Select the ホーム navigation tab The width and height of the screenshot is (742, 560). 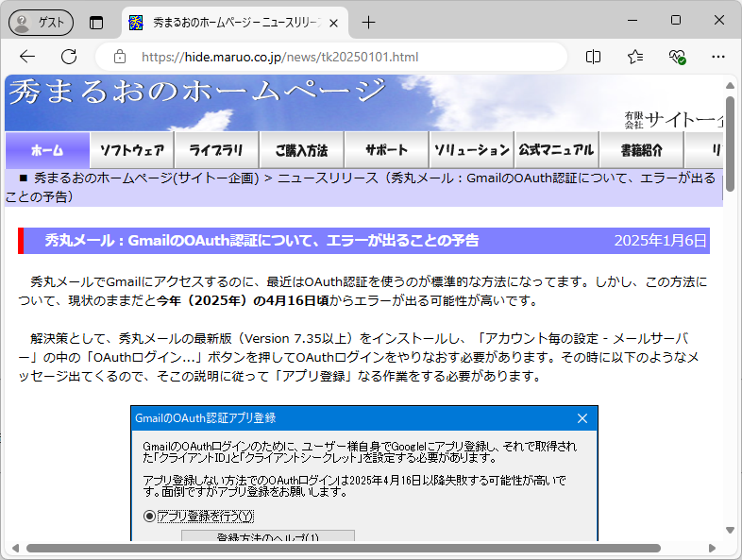pyautogui.click(x=47, y=150)
